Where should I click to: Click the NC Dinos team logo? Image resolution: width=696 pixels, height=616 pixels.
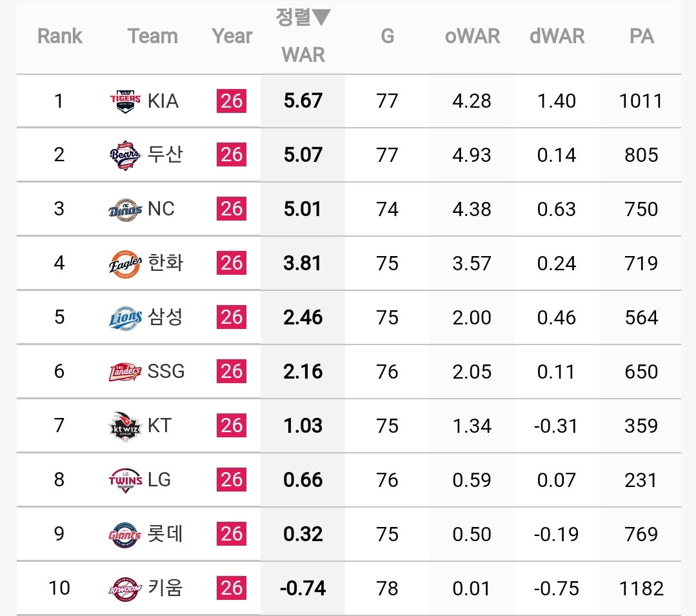tap(125, 210)
